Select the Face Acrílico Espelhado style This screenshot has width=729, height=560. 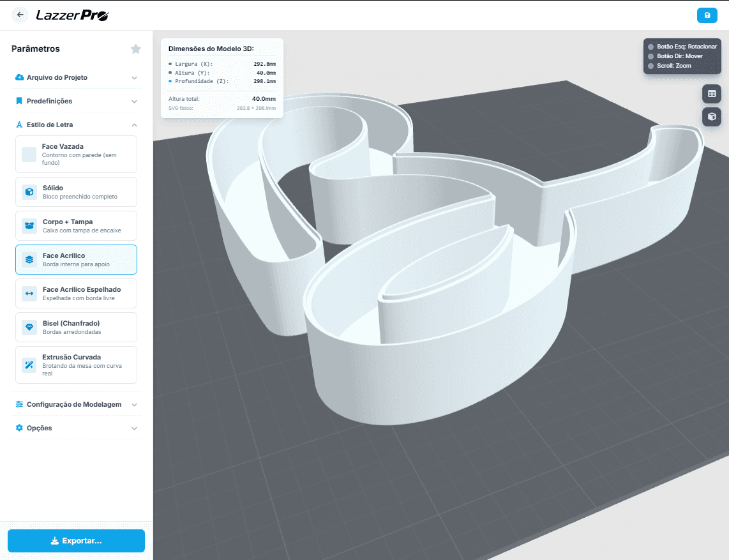pos(76,293)
